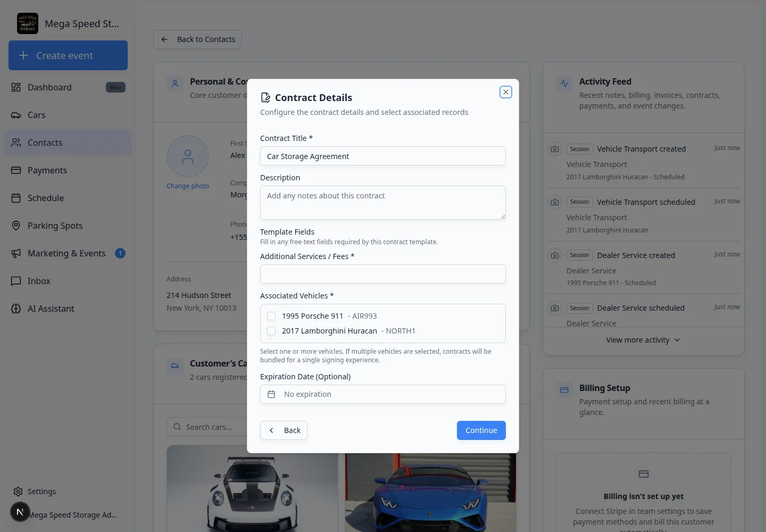Click the Description text area

click(x=383, y=203)
